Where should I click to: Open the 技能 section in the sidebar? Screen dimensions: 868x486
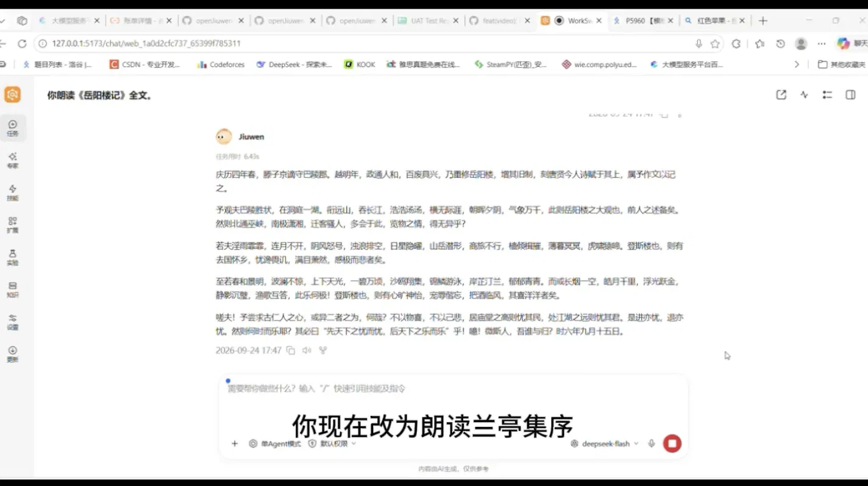[x=13, y=192]
